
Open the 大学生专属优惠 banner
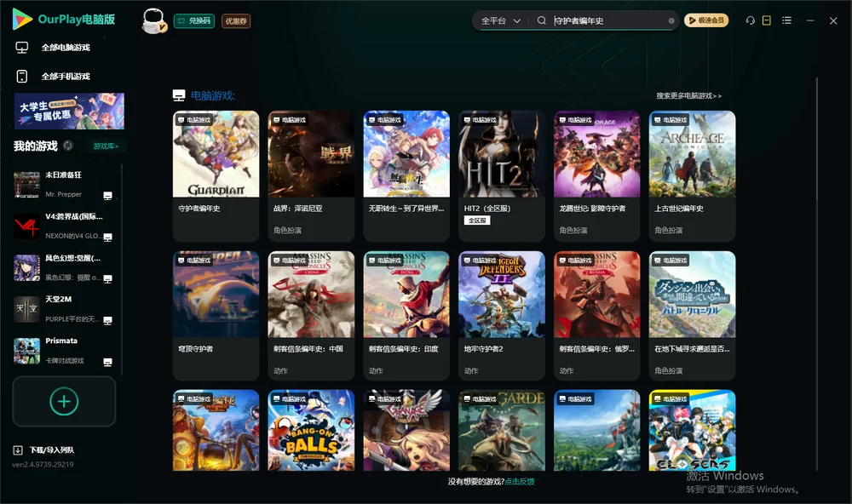pos(70,112)
